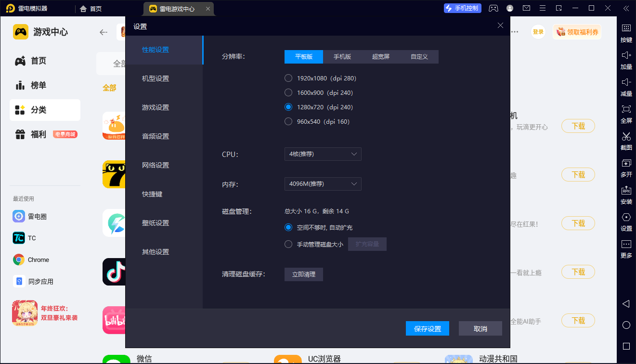636x364 pixels.
Task: Open the 内存 memory size dropdown
Action: [x=323, y=183]
